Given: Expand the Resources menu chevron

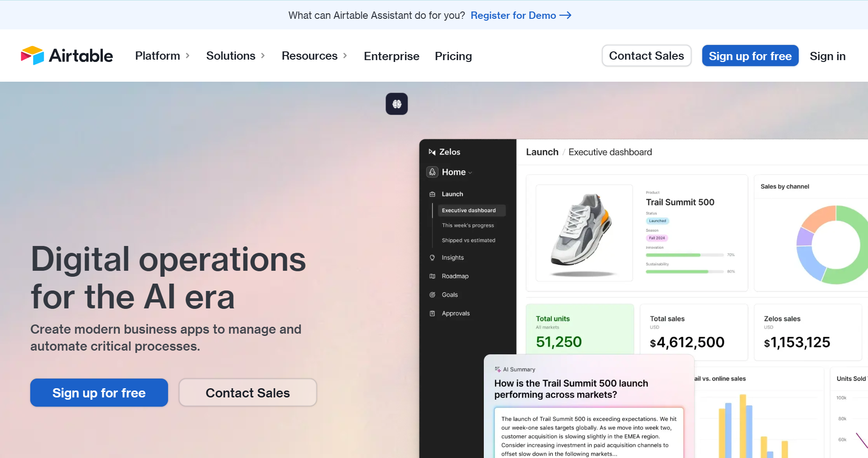Looking at the screenshot, I should (x=345, y=56).
